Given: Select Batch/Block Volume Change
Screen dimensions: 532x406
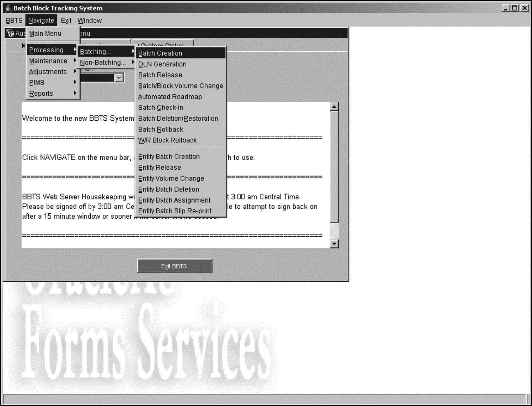Looking at the screenshot, I should 180,86.
